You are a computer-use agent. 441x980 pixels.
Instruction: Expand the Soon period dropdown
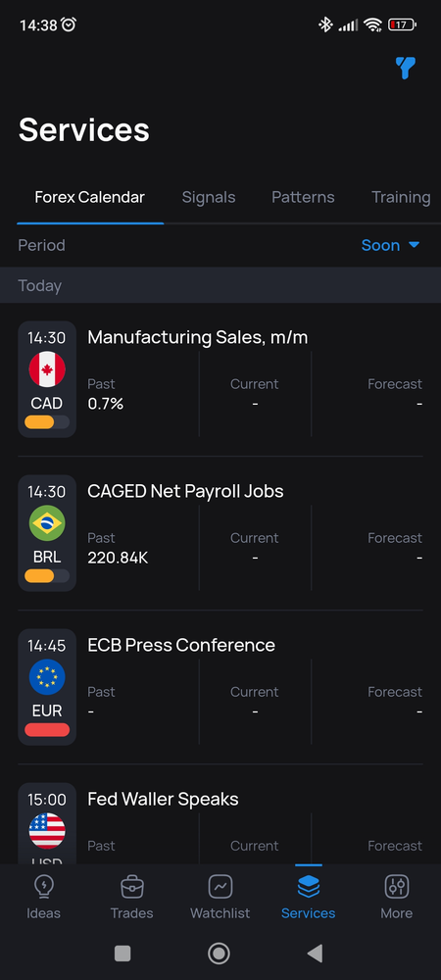click(390, 245)
